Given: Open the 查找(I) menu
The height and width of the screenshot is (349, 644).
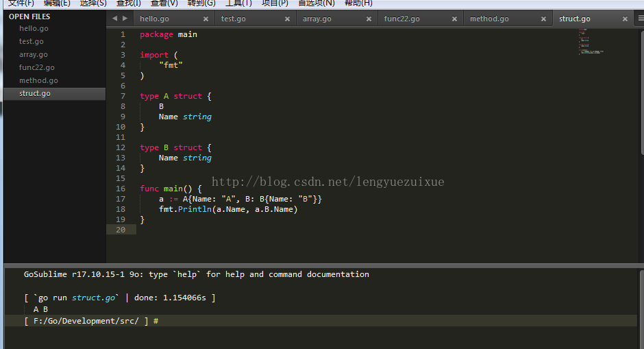Looking at the screenshot, I should [x=128, y=3].
